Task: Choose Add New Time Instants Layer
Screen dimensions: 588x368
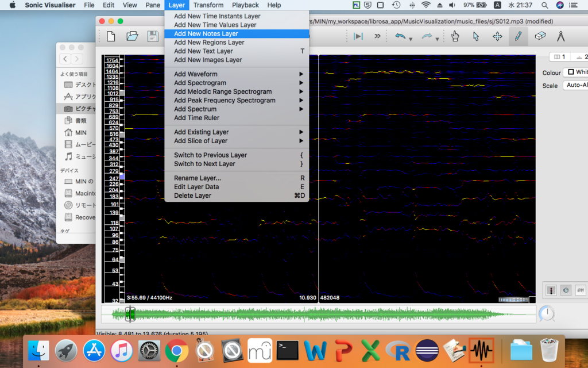Action: 237,16
